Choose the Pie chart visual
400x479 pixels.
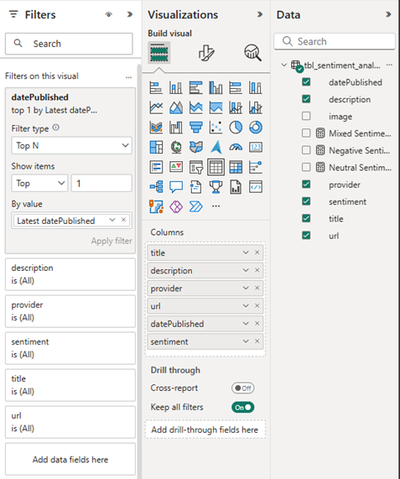pos(236,127)
